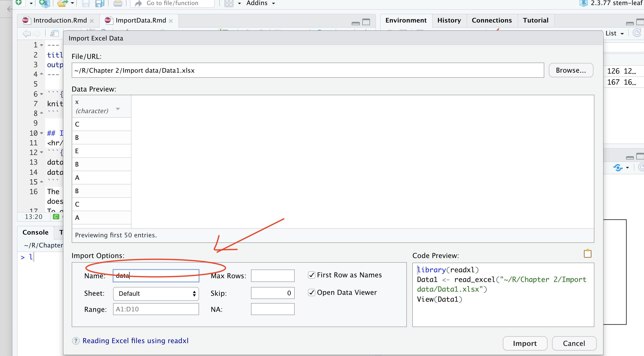Click the Browse... button
The width and height of the screenshot is (644, 356).
571,70
